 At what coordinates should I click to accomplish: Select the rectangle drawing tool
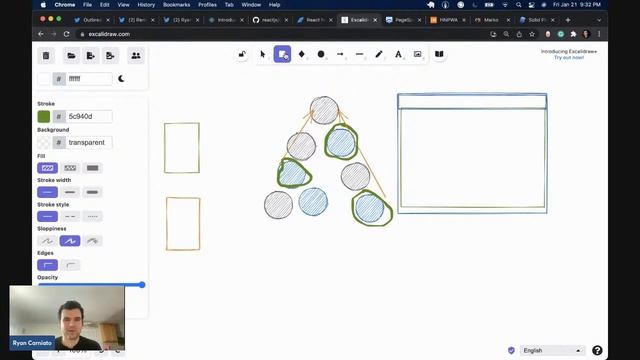[282, 54]
